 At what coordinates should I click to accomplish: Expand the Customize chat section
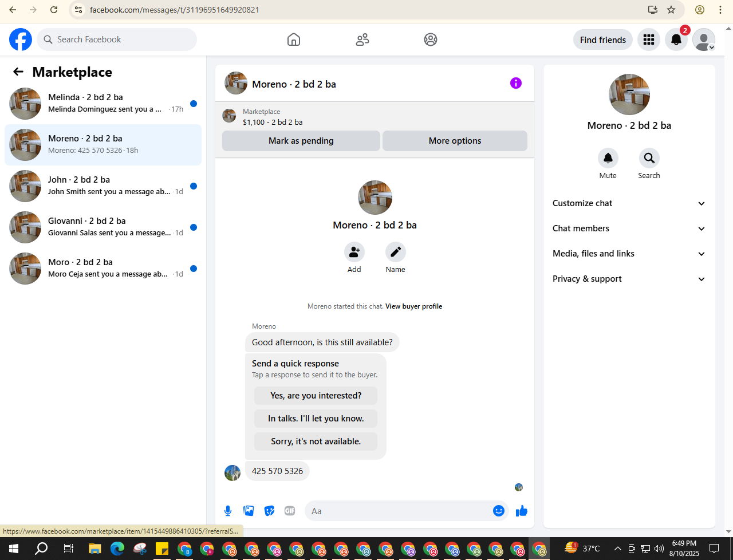[629, 203]
